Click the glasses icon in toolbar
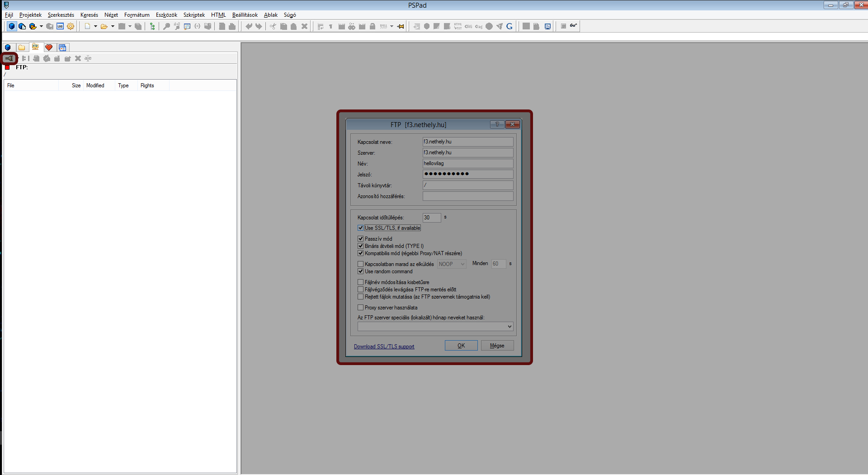 click(x=573, y=26)
